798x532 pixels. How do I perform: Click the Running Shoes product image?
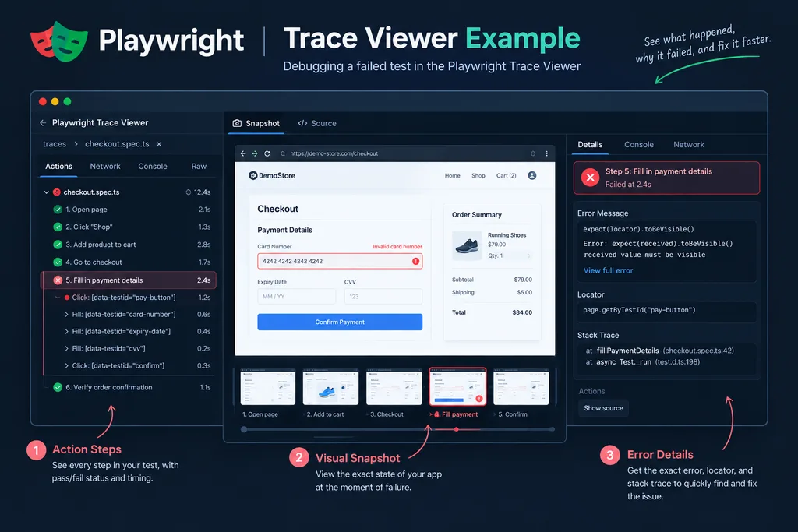coord(467,245)
